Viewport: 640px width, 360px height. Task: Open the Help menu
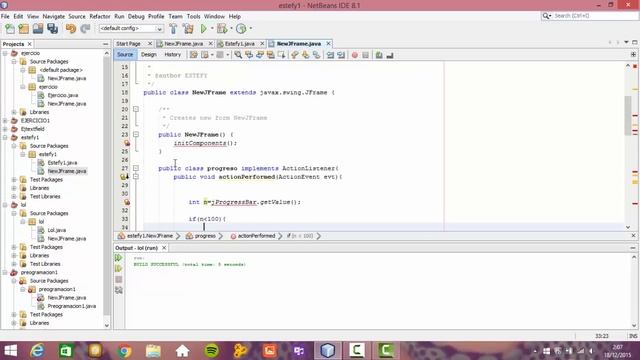[234, 16]
